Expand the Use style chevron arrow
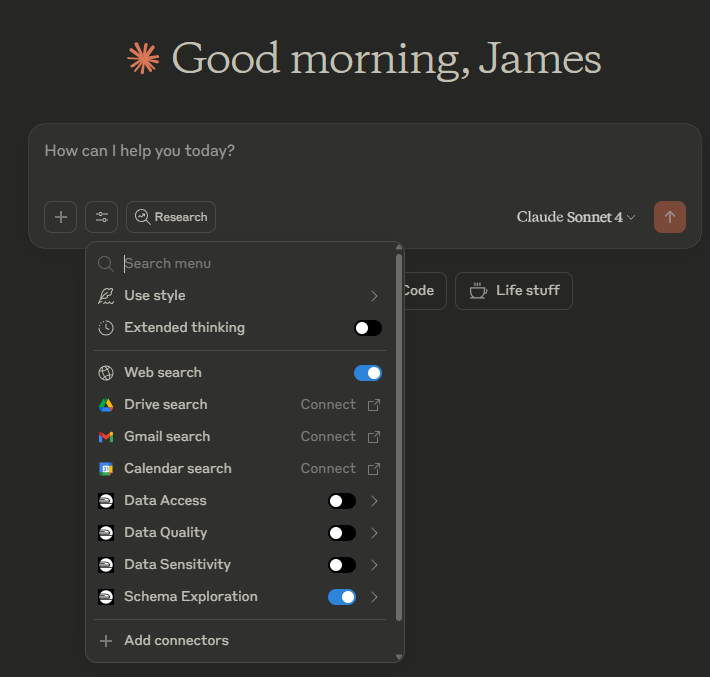 (x=374, y=296)
